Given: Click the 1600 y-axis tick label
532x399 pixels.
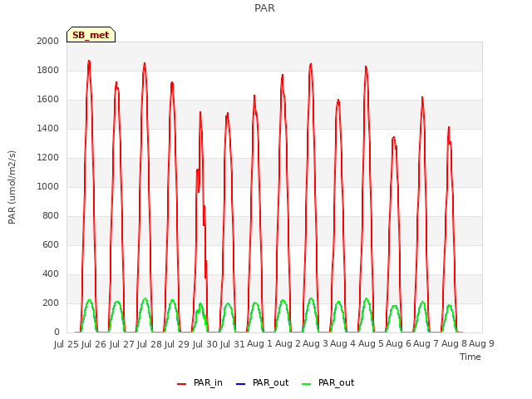Looking at the screenshot, I should point(48,100).
